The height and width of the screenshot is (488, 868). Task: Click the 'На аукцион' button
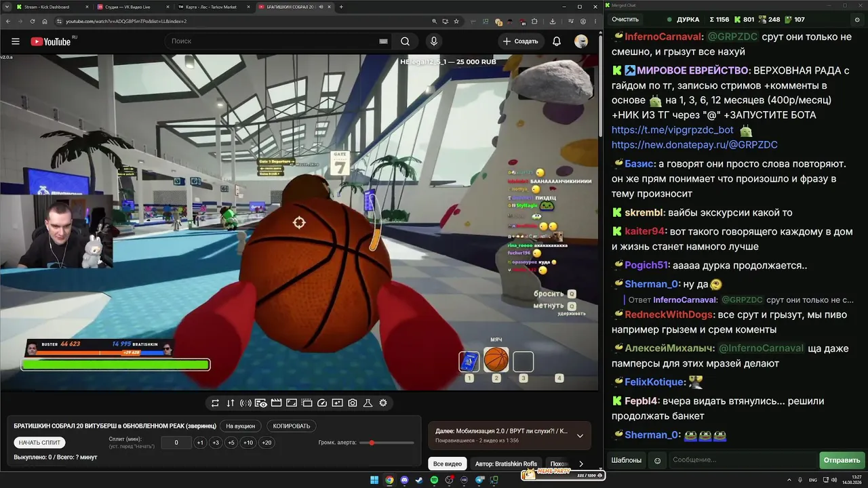click(x=241, y=426)
